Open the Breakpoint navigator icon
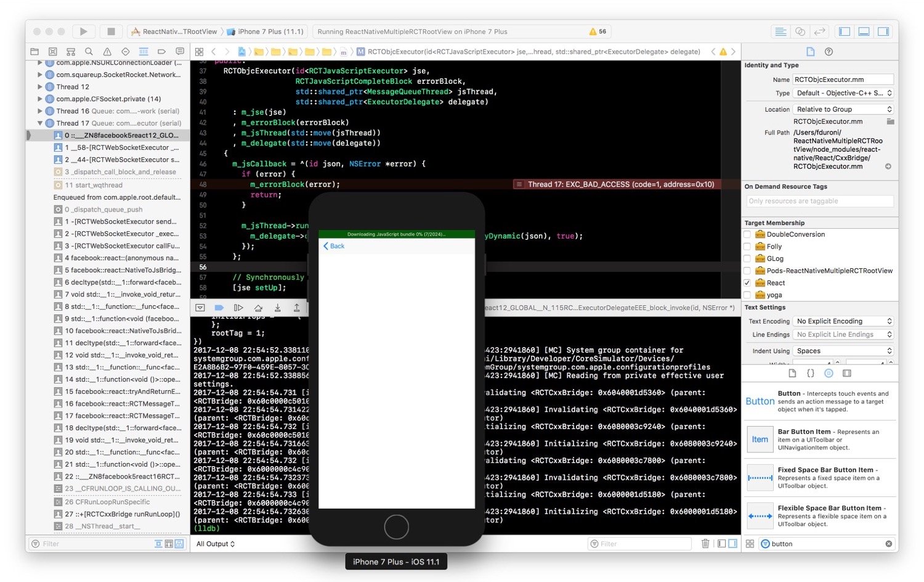The width and height of the screenshot is (924, 582). (161, 52)
